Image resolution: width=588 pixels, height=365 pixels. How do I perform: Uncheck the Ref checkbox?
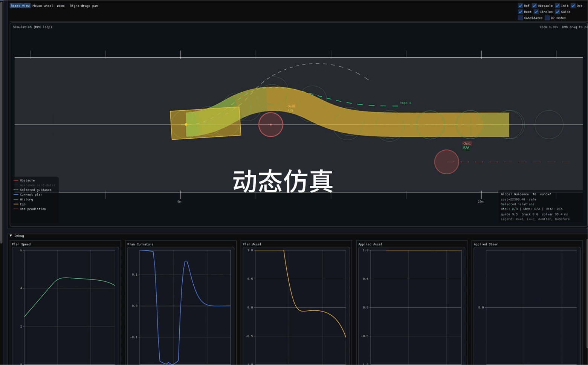[x=520, y=6]
